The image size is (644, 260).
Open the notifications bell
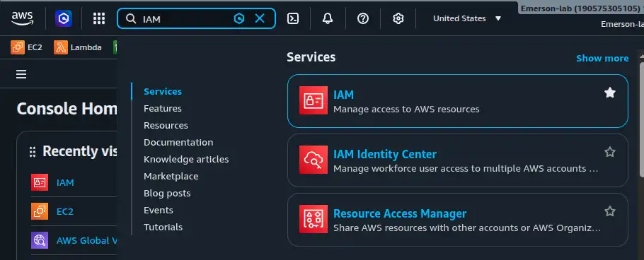click(328, 18)
